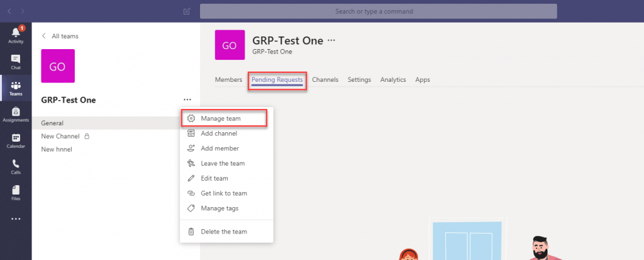Choose Add channel in the menu

pos(218,133)
